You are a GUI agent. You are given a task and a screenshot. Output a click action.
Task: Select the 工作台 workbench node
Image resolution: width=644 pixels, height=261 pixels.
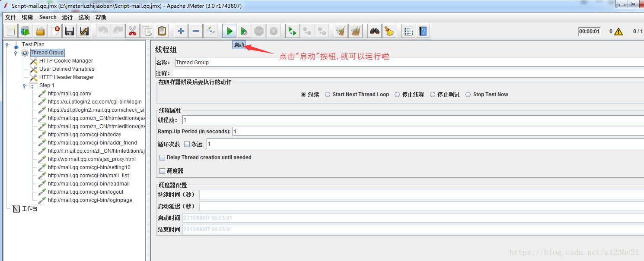29,209
